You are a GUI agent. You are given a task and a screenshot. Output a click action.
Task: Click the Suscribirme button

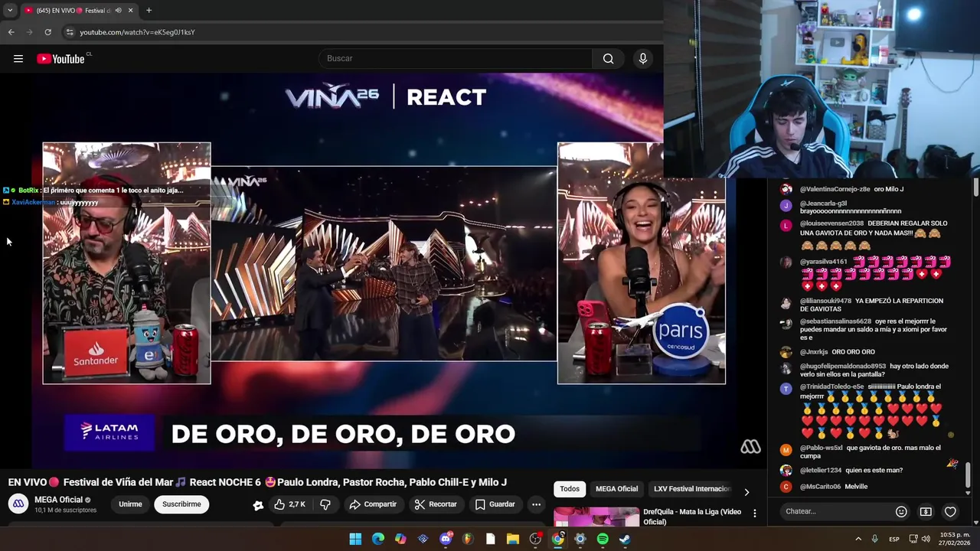181,504
